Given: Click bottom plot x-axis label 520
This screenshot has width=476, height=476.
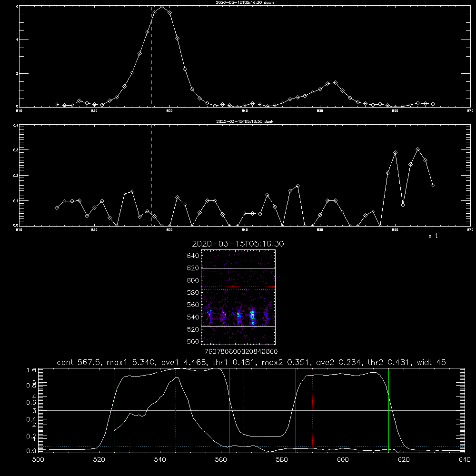Looking at the screenshot, I should pos(99,460).
